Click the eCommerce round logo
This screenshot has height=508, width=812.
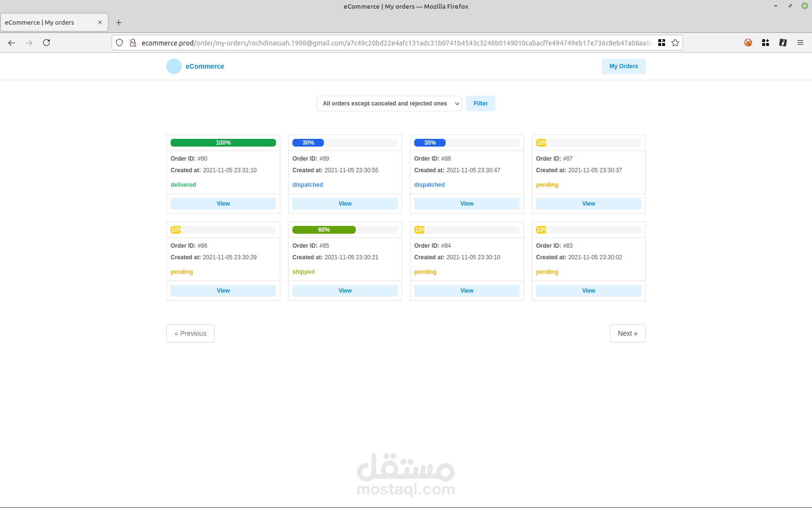[x=174, y=66]
